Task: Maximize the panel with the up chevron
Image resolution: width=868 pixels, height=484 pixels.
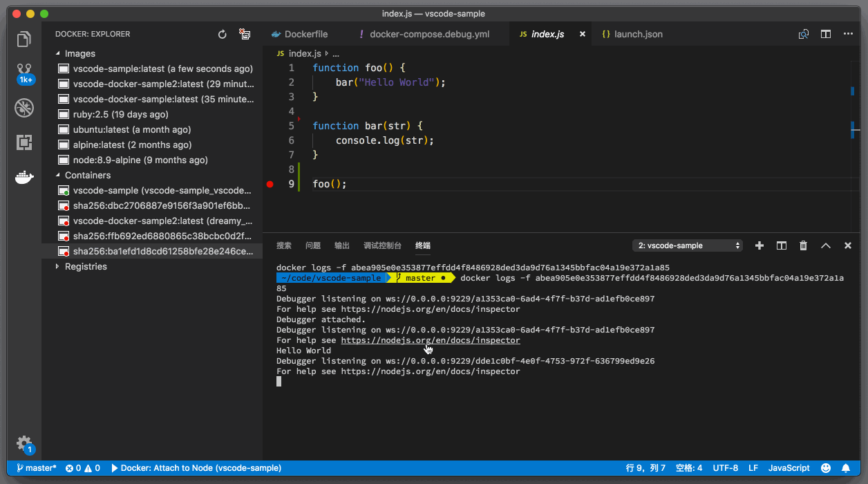Action: pos(825,245)
